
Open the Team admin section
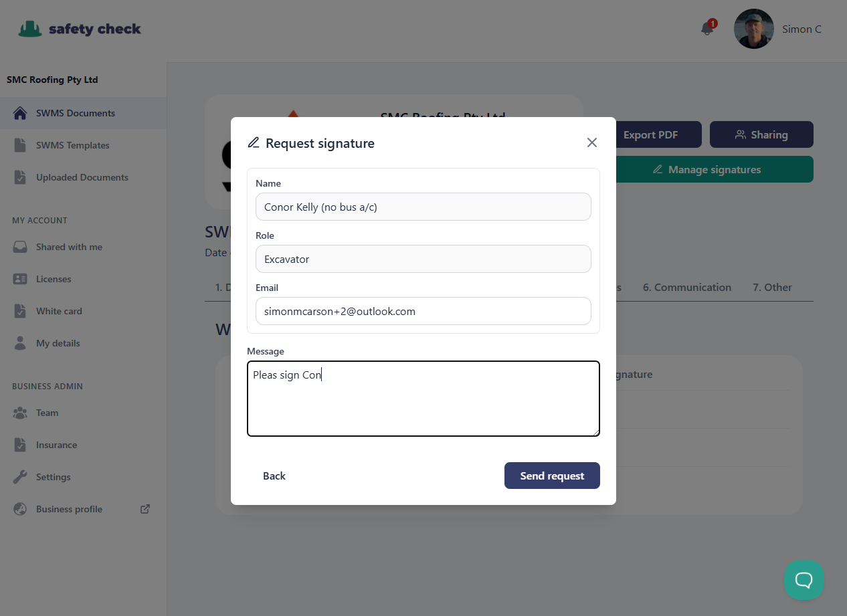[x=47, y=413]
